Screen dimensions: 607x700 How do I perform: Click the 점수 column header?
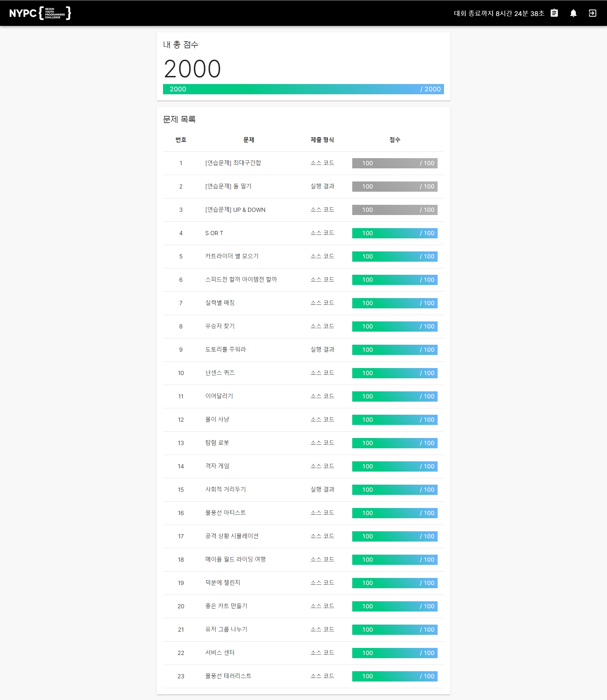[395, 140]
